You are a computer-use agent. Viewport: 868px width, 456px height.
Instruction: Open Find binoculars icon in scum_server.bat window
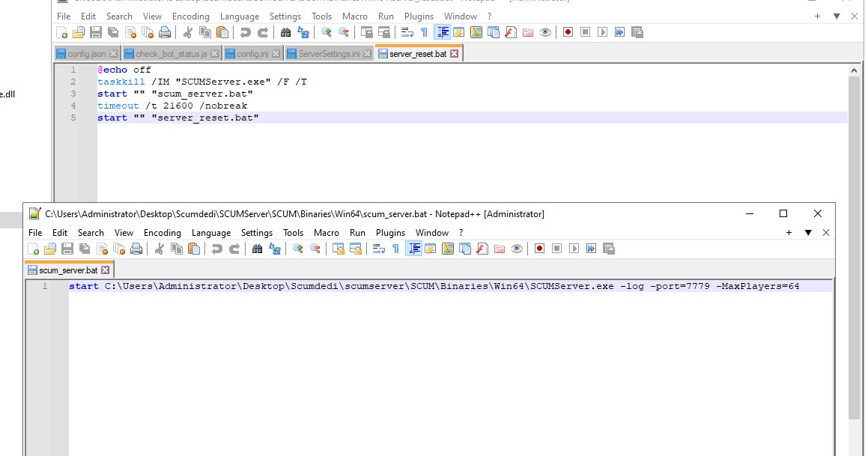point(257,249)
